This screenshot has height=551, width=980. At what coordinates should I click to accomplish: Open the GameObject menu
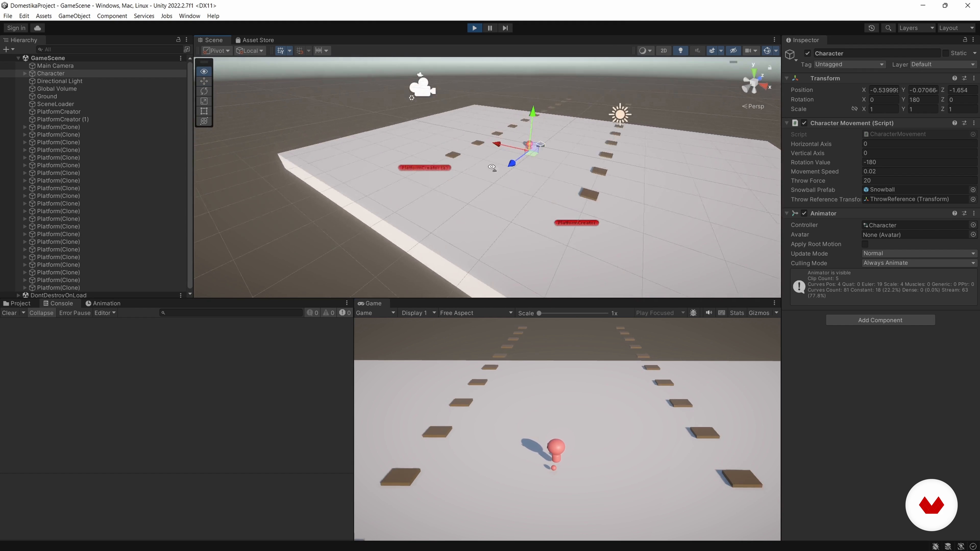coord(74,16)
